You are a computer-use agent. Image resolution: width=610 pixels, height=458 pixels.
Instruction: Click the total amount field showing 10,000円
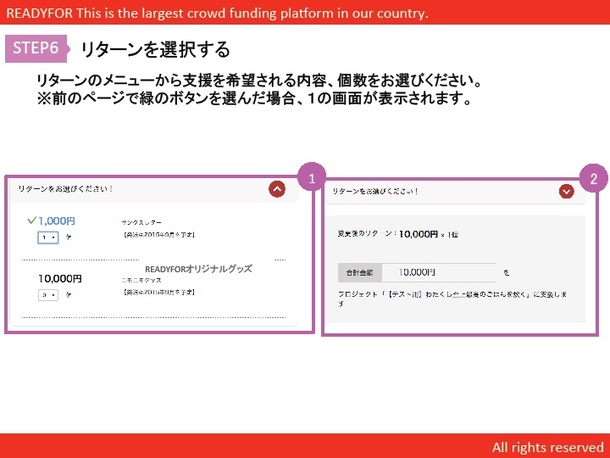coord(443,271)
